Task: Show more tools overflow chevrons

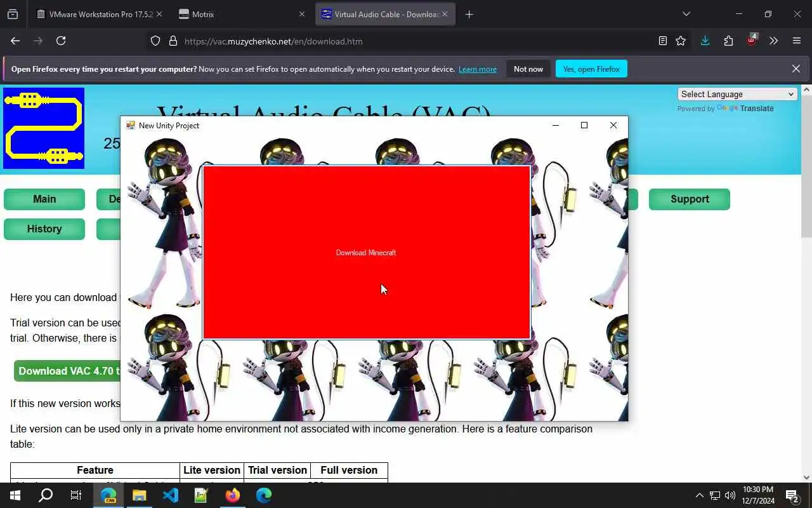Action: coord(773,41)
